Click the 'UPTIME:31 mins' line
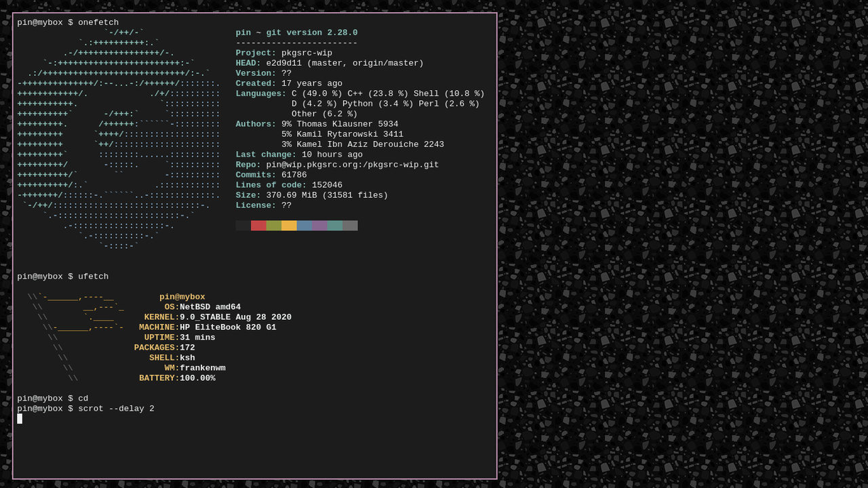Viewport: 868px width, 488px height. tap(180, 338)
